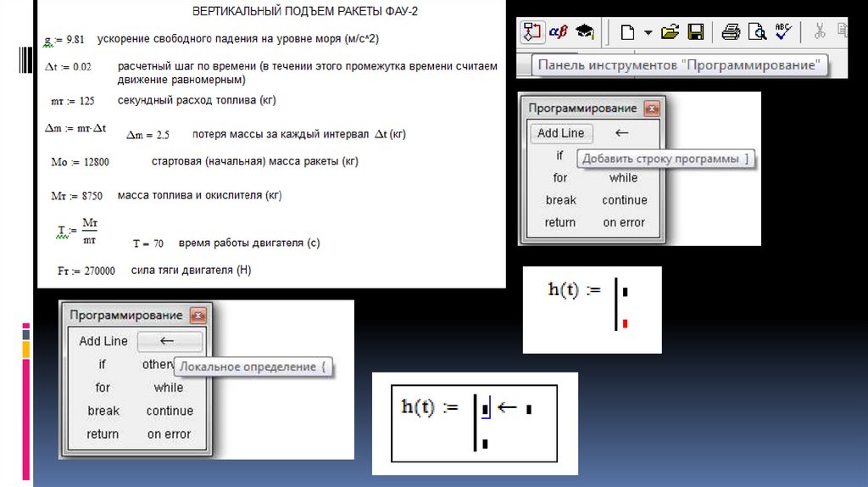This screenshot has height=487, width=868.
Task: Select the partially hidden 'otherwise' operator
Action: tap(157, 364)
